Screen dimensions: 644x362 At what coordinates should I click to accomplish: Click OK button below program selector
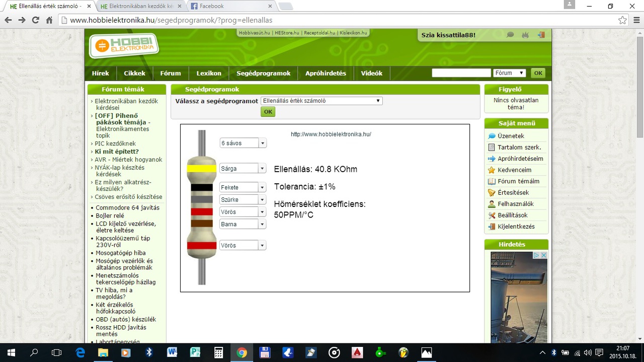268,112
